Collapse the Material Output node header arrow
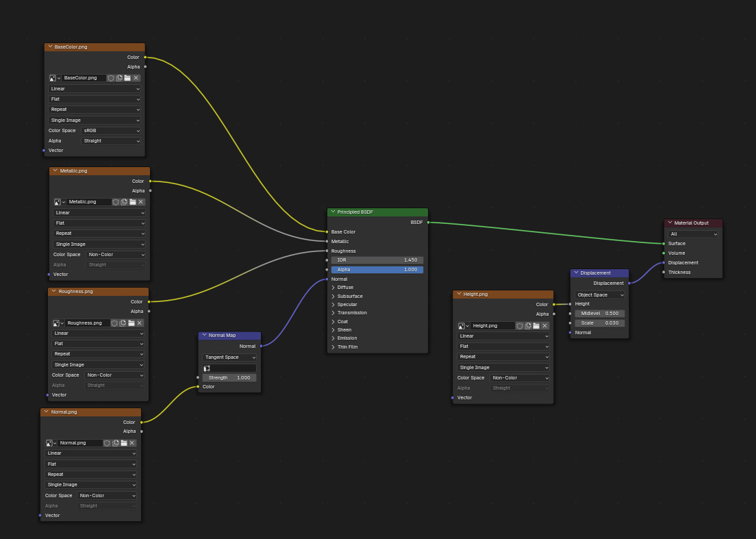Screen dimensions: 756x539 point(670,223)
